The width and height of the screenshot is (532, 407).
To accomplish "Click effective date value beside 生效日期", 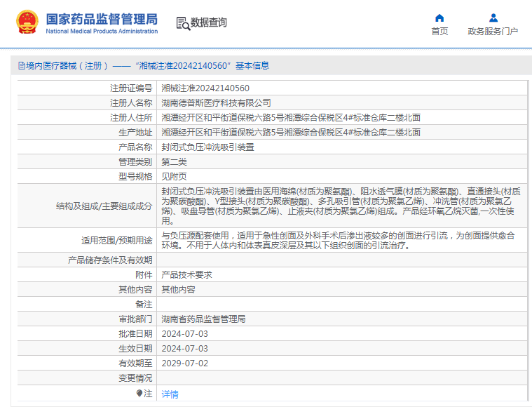I will (184, 349).
